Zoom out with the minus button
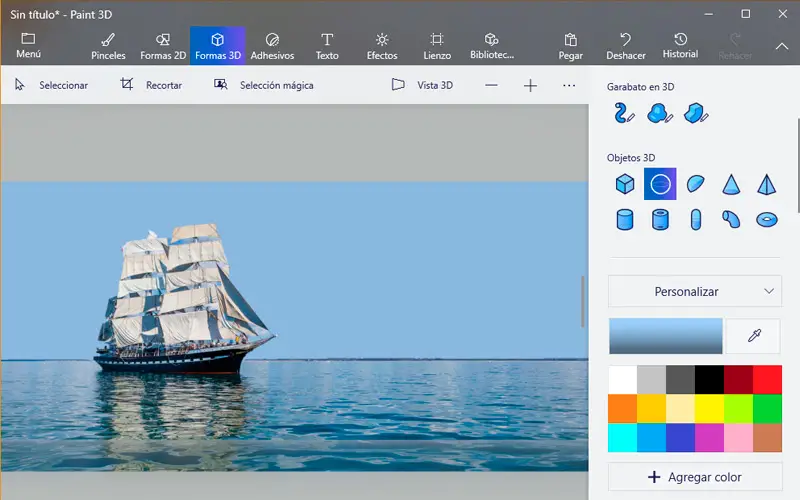800x500 pixels. point(491,85)
